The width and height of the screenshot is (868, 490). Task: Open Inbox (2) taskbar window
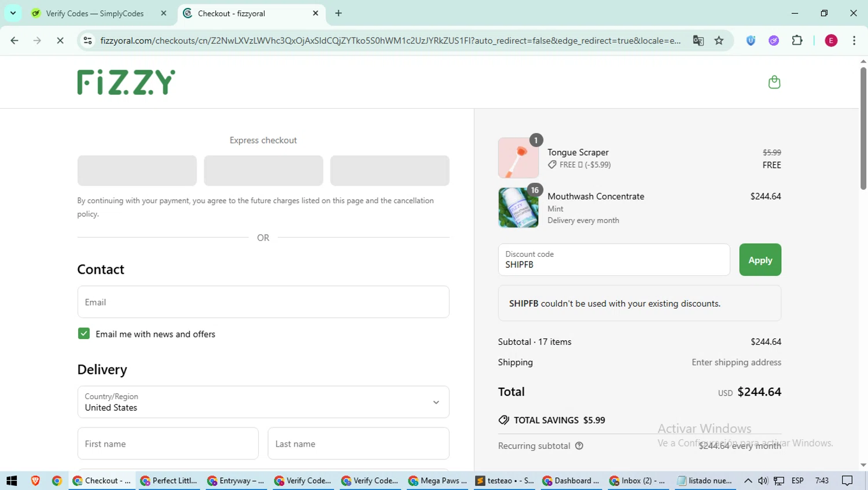[x=639, y=481]
